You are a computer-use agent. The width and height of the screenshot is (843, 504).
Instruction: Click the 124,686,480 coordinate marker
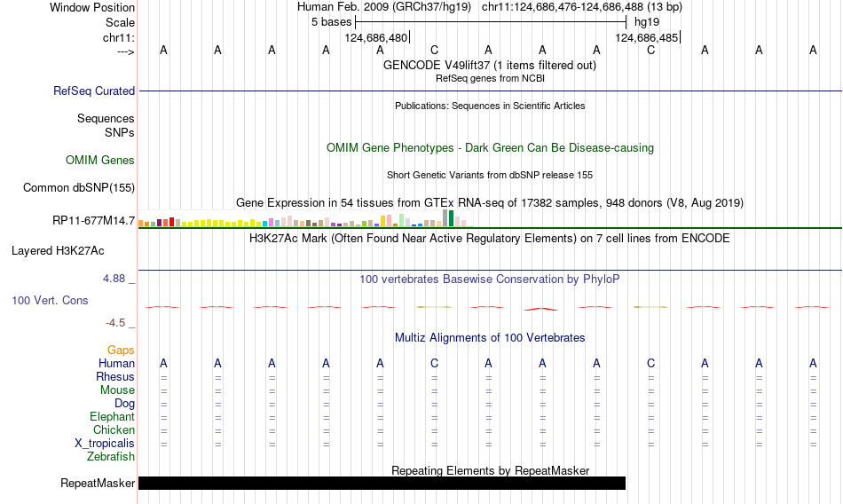[x=376, y=37]
